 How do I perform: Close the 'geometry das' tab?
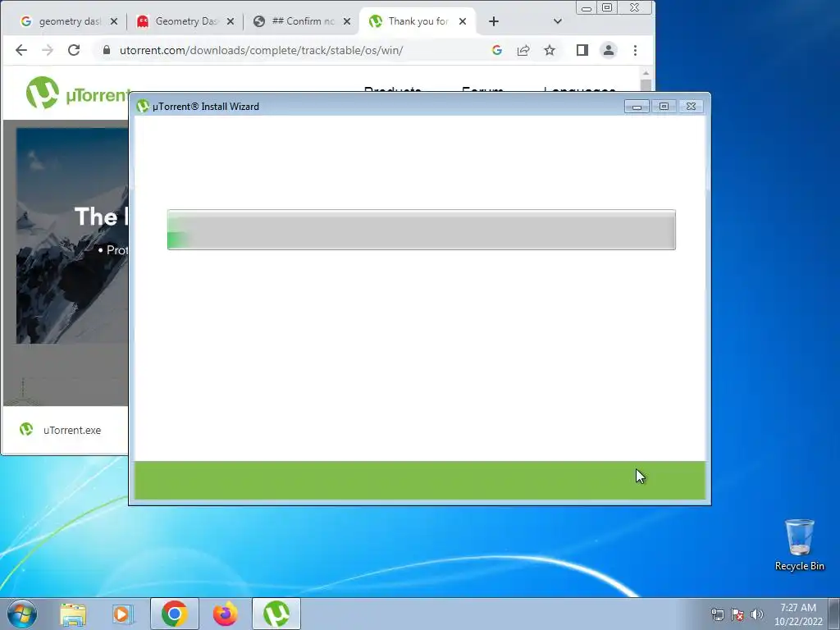113,21
